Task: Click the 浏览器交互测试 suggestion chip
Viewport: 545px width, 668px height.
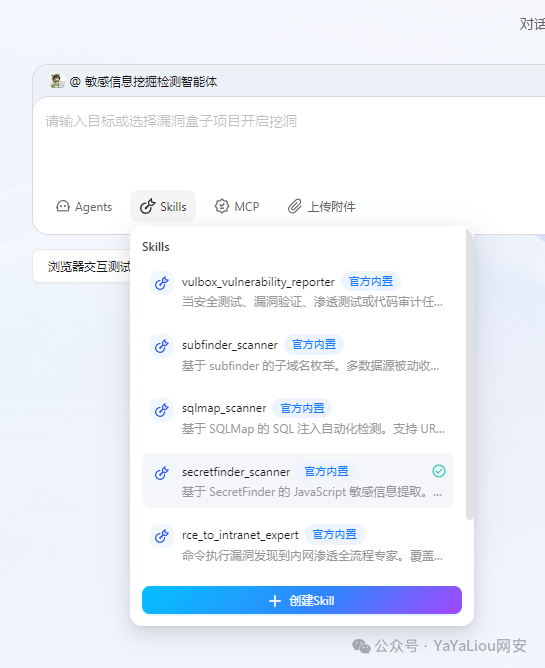Action: point(82,266)
